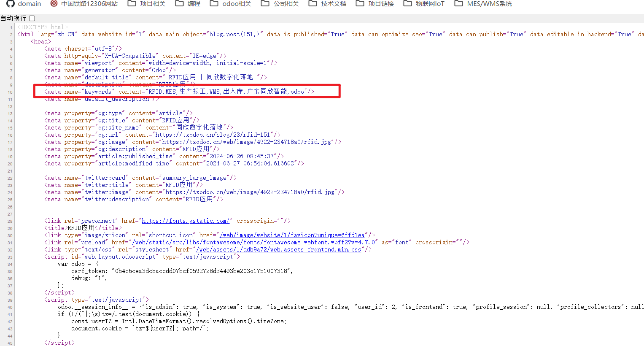Screen dimensions: 644x346
Task: Click the og:url content value txodoo.cn/blog/23/rfid-151
Action: [x=213, y=135]
